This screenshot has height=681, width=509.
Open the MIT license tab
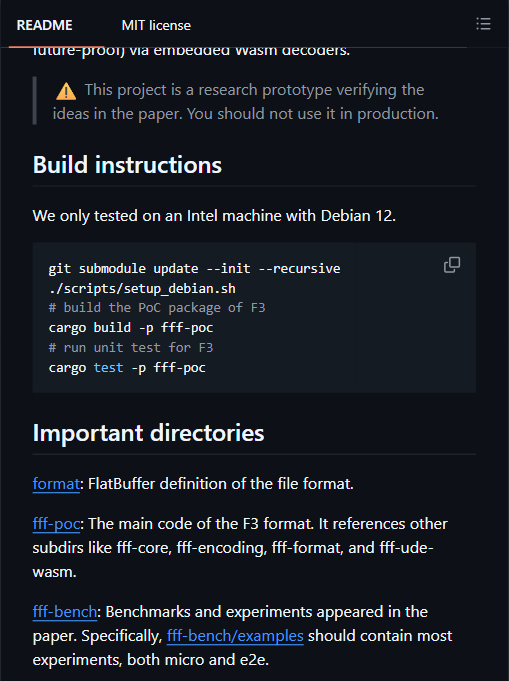pyautogui.click(x=156, y=25)
